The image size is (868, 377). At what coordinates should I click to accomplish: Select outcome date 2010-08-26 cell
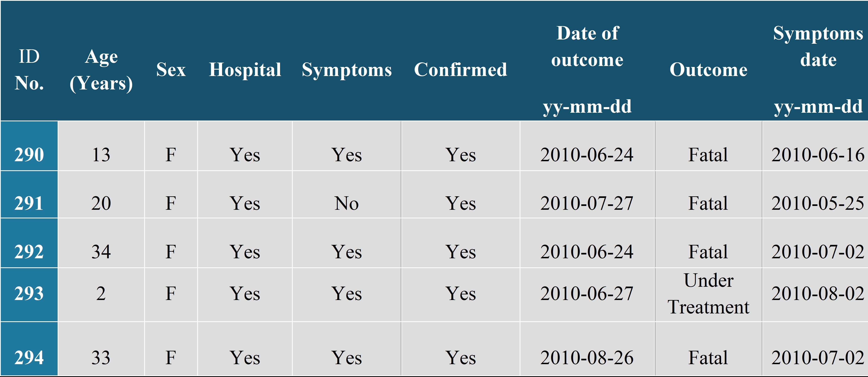[x=587, y=357]
